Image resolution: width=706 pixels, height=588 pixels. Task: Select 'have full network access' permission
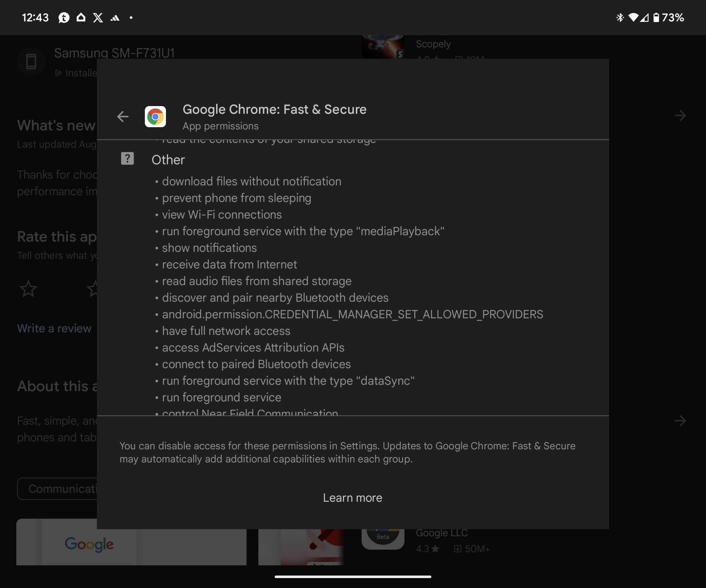226,331
